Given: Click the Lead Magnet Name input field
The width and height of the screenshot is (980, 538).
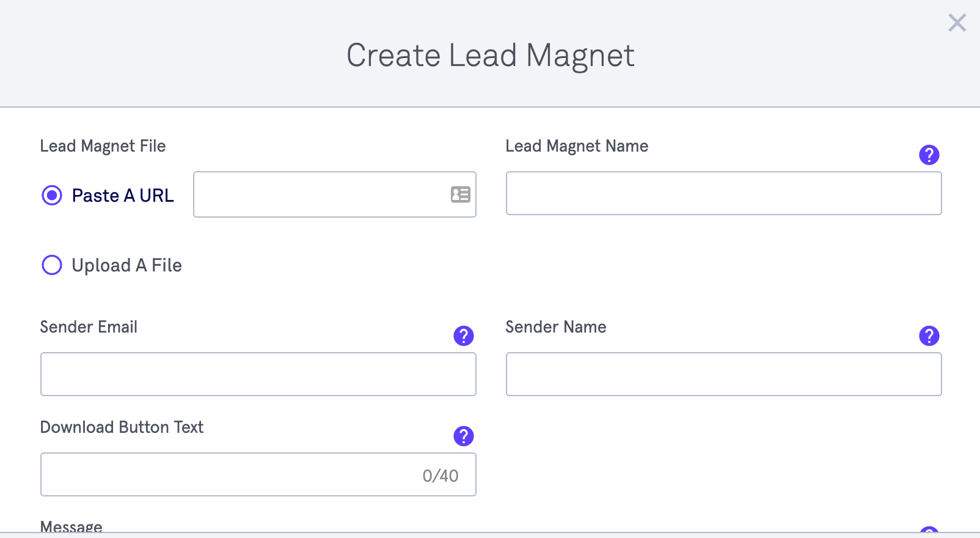Looking at the screenshot, I should click(723, 193).
